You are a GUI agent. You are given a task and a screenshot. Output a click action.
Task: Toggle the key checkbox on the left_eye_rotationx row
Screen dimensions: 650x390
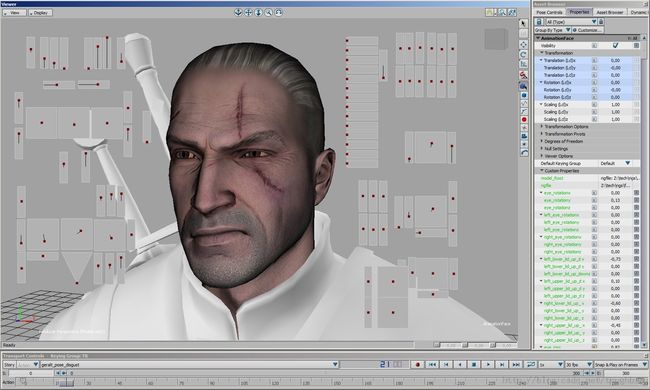coord(636,215)
